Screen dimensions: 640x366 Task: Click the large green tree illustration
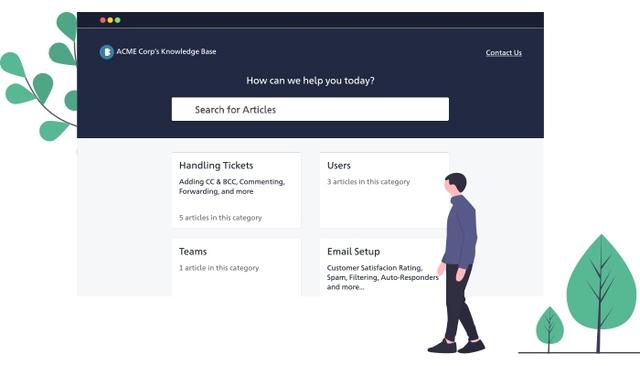pos(601,292)
